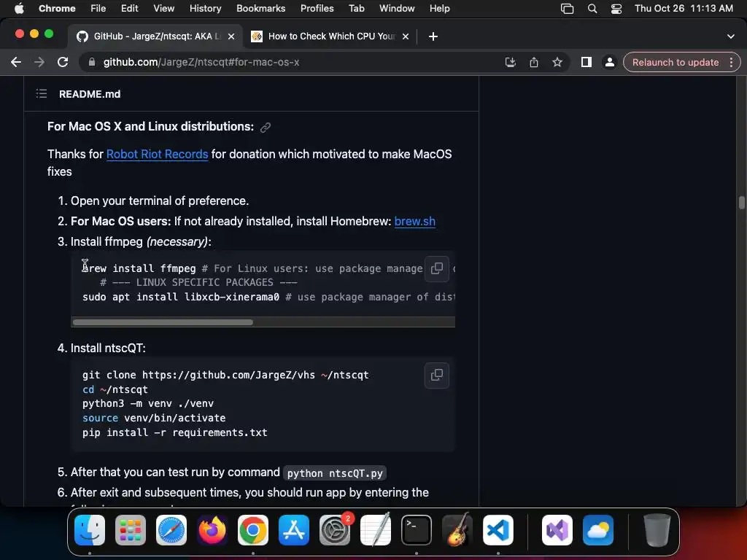Click the README.md title
Image resolution: width=747 pixels, height=560 pixels.
90,94
